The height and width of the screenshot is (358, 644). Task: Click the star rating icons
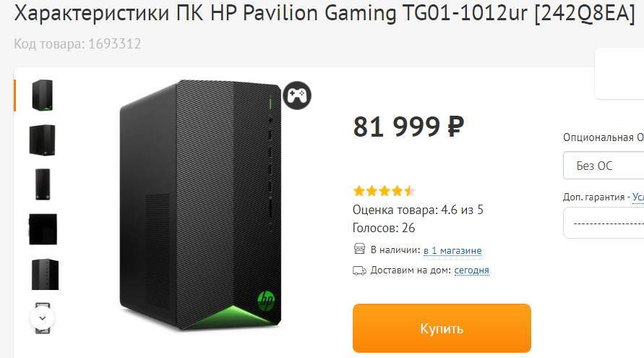384,191
